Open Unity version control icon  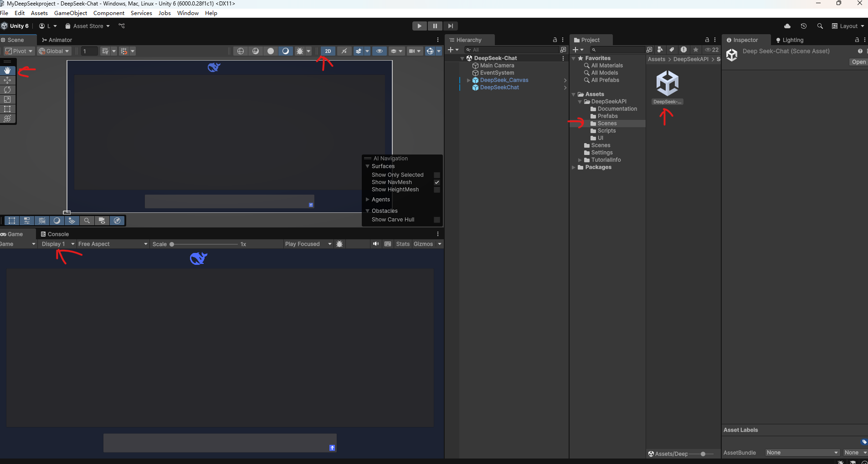coord(122,26)
